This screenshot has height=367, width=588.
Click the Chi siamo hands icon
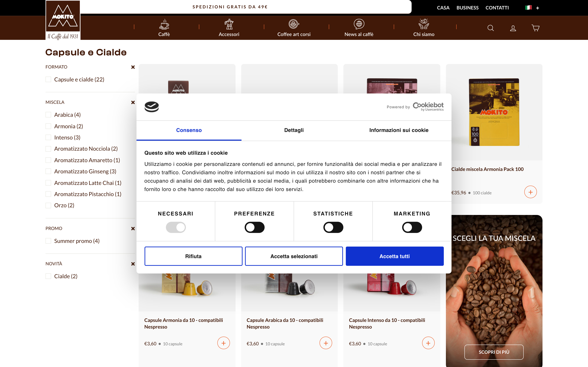pos(424,24)
